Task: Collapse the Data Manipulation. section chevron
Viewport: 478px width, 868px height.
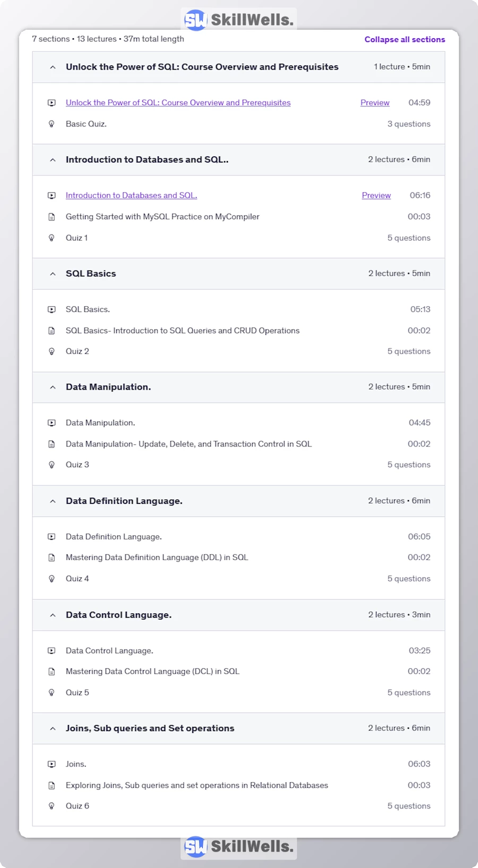Action: click(53, 387)
